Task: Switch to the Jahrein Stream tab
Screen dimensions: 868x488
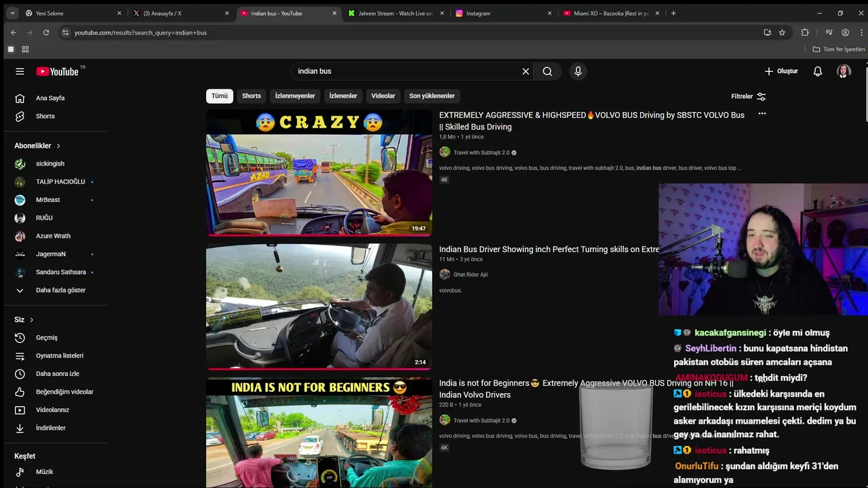Action: (396, 13)
